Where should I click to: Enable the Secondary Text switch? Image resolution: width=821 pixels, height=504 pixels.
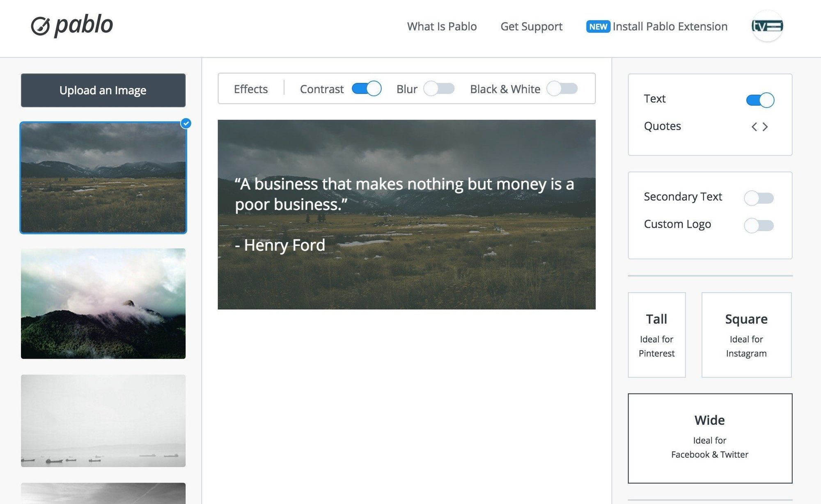[759, 198]
